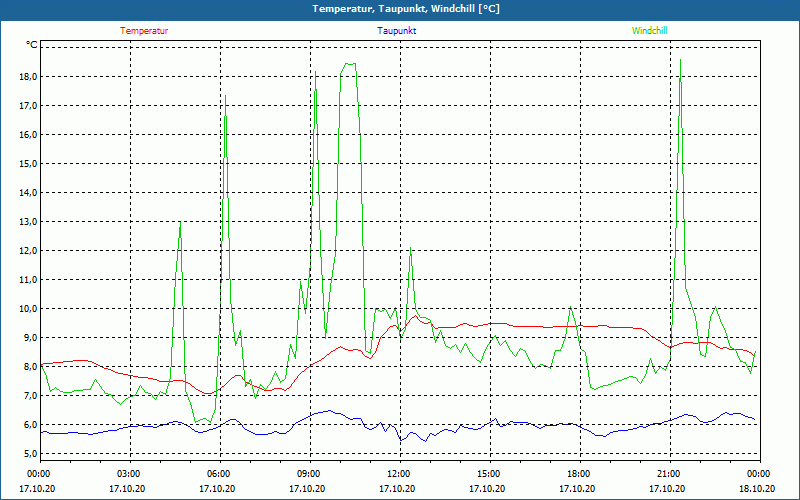Click the 12,0 y-axis value
This screenshot has height=500, width=800.
[x=29, y=251]
